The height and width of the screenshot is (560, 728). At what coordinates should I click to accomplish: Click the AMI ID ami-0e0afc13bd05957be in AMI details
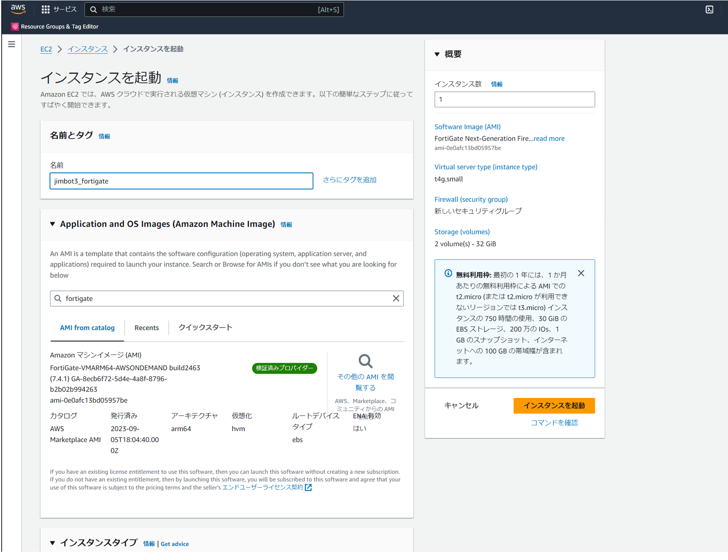pyautogui.click(x=89, y=400)
